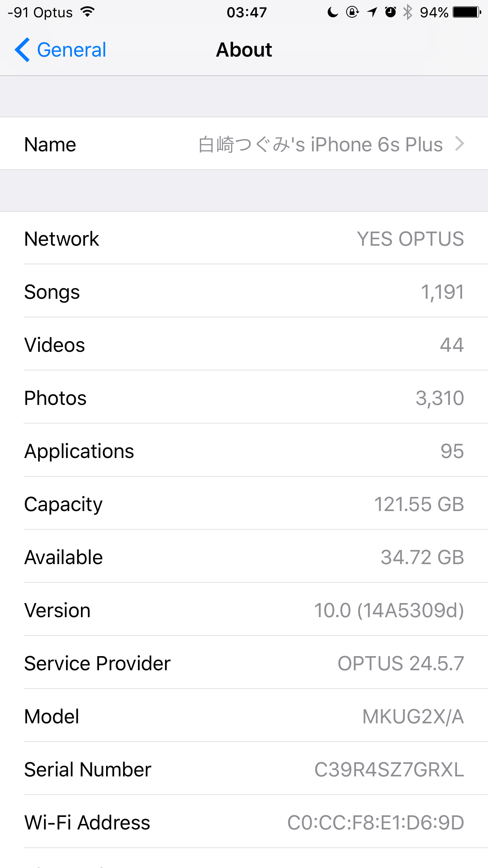Tap the rotation lock icon
The width and height of the screenshot is (488, 868).
[x=352, y=12]
